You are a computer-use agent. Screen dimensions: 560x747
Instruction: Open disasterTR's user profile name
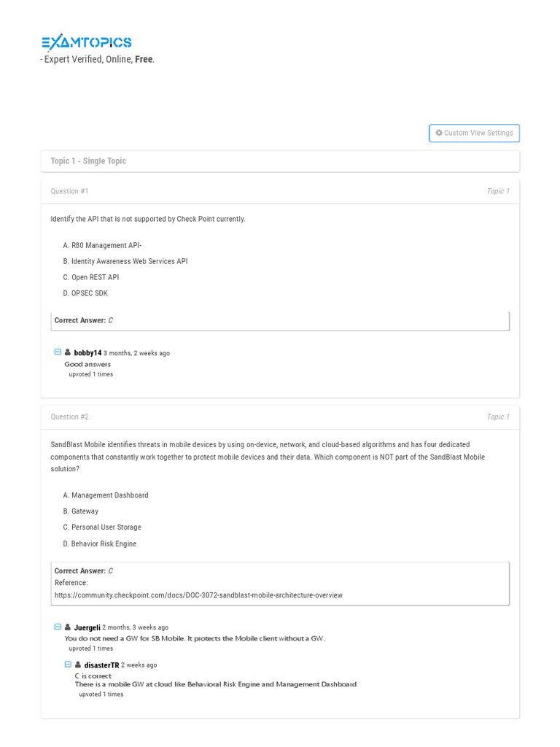pyautogui.click(x=101, y=665)
